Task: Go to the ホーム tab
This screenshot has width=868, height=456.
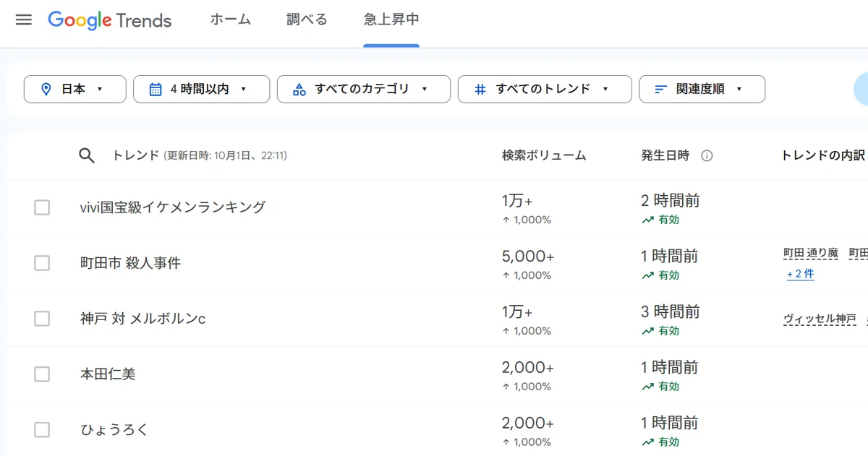Action: (x=231, y=20)
